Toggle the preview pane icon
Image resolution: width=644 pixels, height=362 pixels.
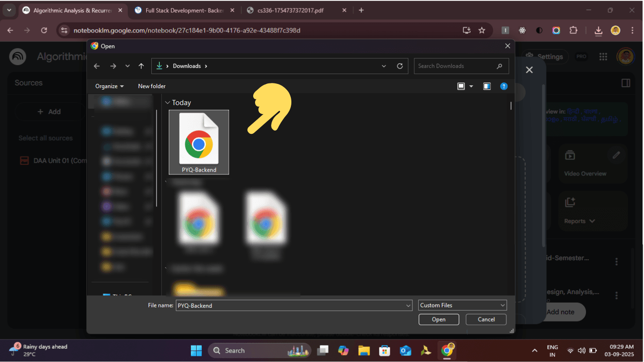tap(487, 86)
